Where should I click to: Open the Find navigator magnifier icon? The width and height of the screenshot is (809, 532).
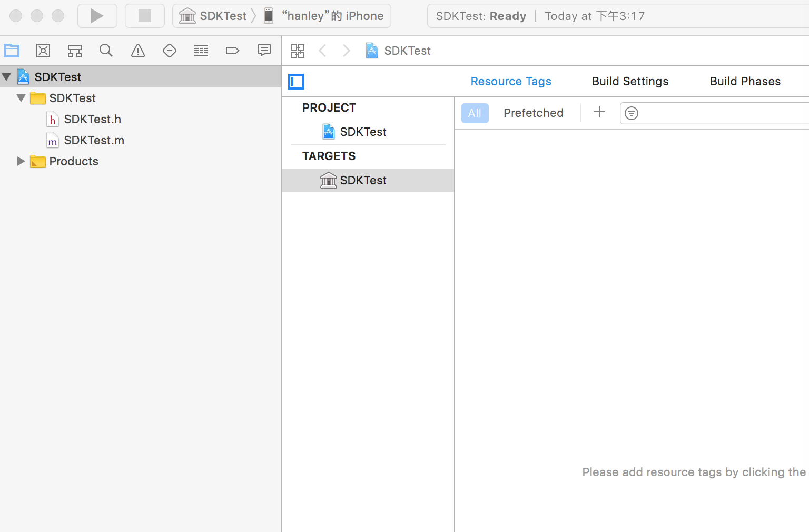point(106,51)
